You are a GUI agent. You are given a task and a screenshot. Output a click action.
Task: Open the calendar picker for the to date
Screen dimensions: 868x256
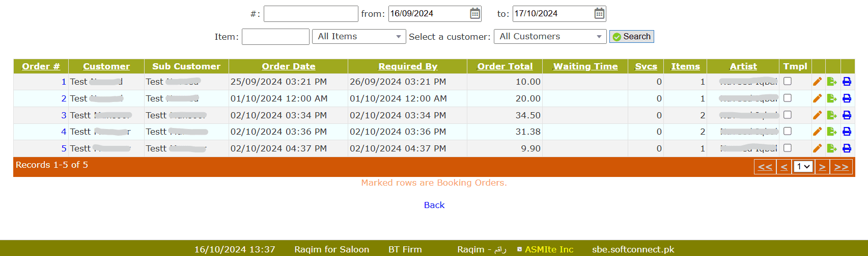click(x=600, y=14)
